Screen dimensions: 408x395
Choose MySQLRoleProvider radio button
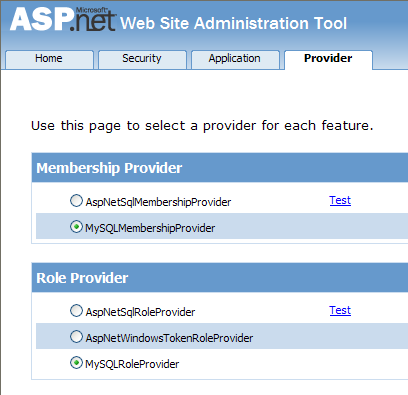point(76,363)
